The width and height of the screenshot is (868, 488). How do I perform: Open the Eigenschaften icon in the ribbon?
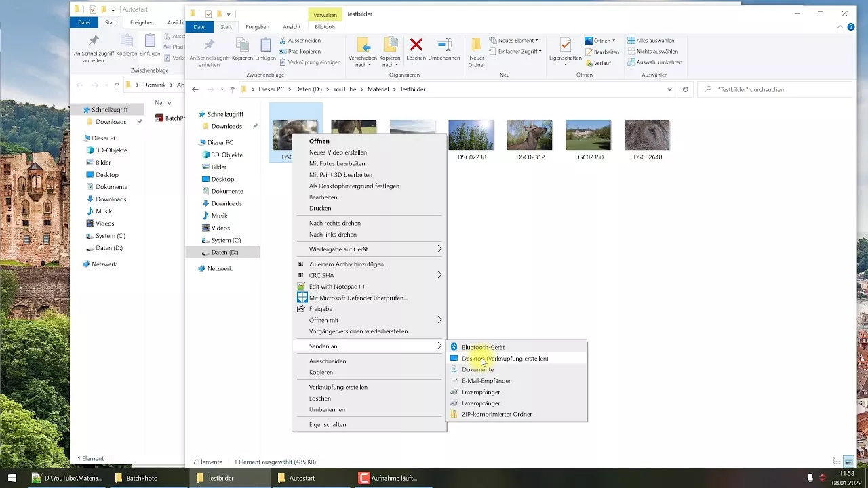pos(565,47)
